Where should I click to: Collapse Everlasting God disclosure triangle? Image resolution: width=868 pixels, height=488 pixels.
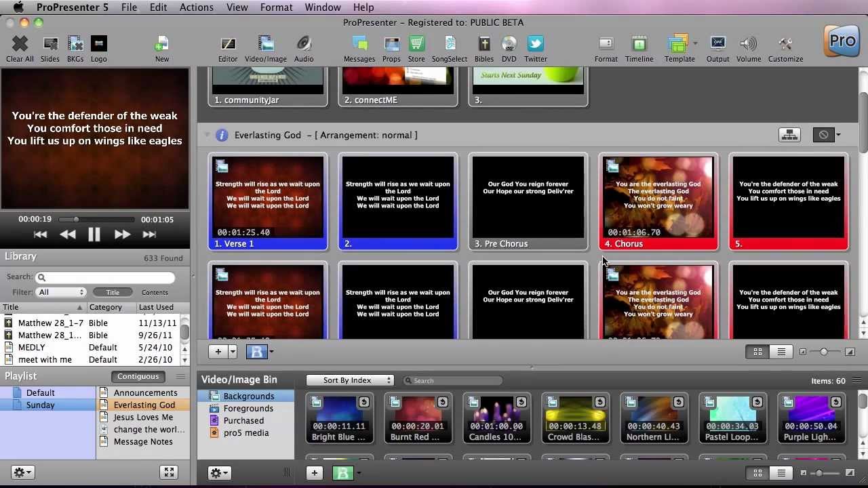point(207,135)
